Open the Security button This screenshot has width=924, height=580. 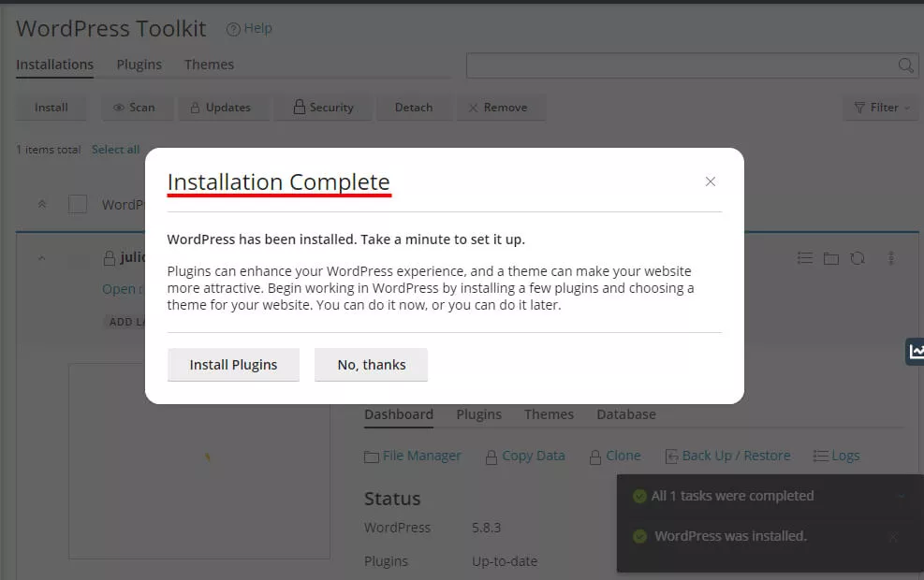click(x=324, y=108)
